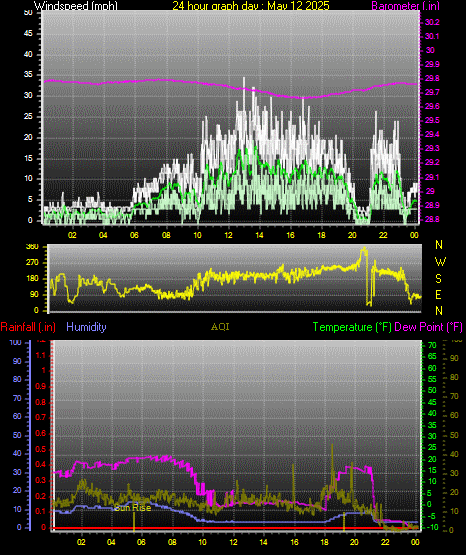
Task: Click the Dew Point (°F) legend label
Action: pos(428,327)
